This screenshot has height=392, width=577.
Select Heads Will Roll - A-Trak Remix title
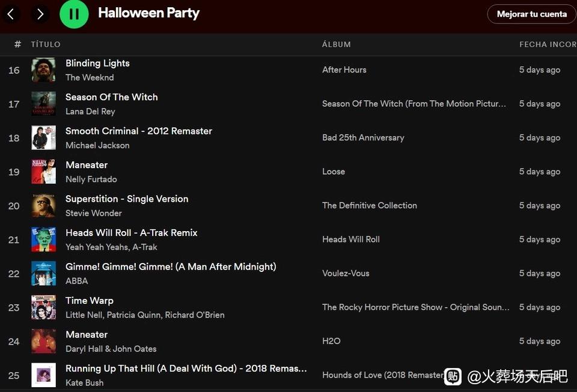132,233
